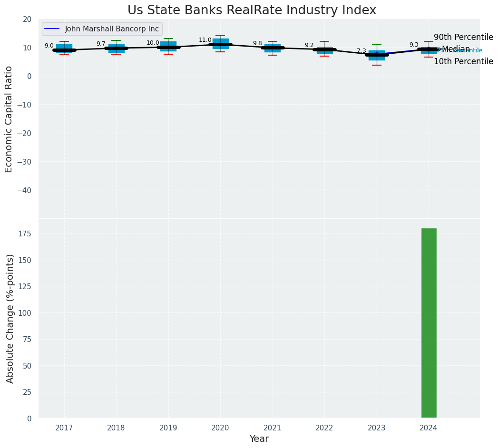Click the Economic Capital Ratio axis label
Image resolution: width=498 pixels, height=448 pixels.
[9, 119]
